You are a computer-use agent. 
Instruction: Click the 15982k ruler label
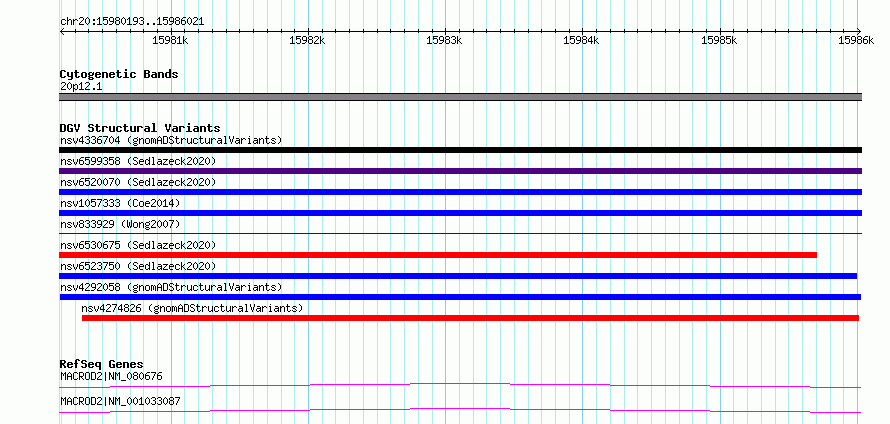point(307,40)
